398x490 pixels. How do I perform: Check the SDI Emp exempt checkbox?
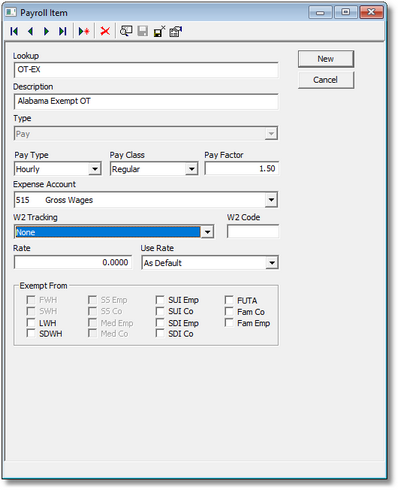pyautogui.click(x=160, y=323)
